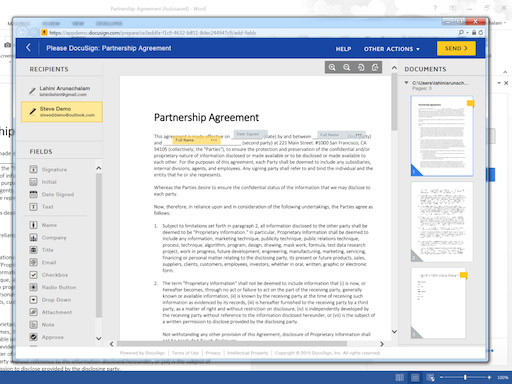Choose the Attachment field icon
The image size is (512, 384).
click(33, 312)
